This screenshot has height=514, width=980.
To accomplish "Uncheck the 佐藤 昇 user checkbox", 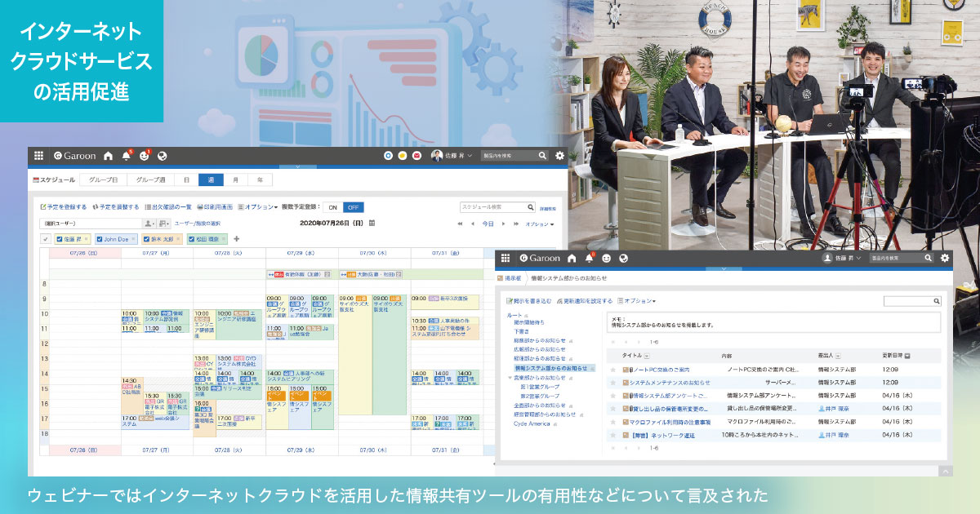I will 59,239.
